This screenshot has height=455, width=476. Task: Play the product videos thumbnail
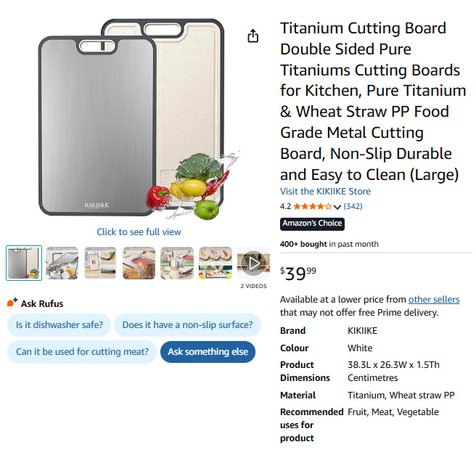tap(253, 263)
